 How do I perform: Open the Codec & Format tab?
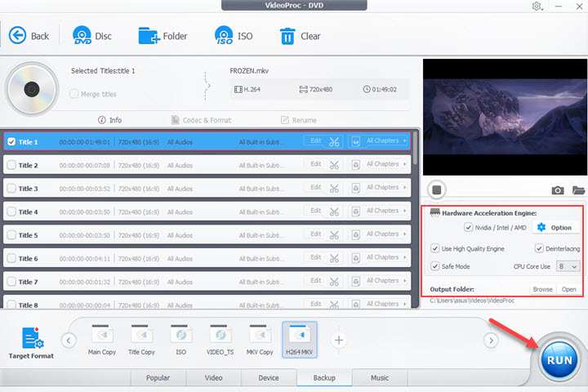click(x=202, y=120)
